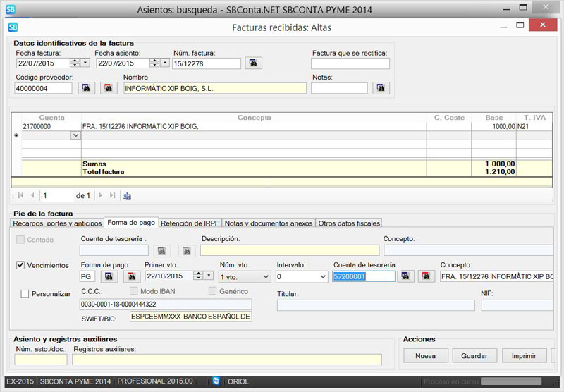
Task: Expand Cuenta dropdown in new grid row
Action: point(75,135)
